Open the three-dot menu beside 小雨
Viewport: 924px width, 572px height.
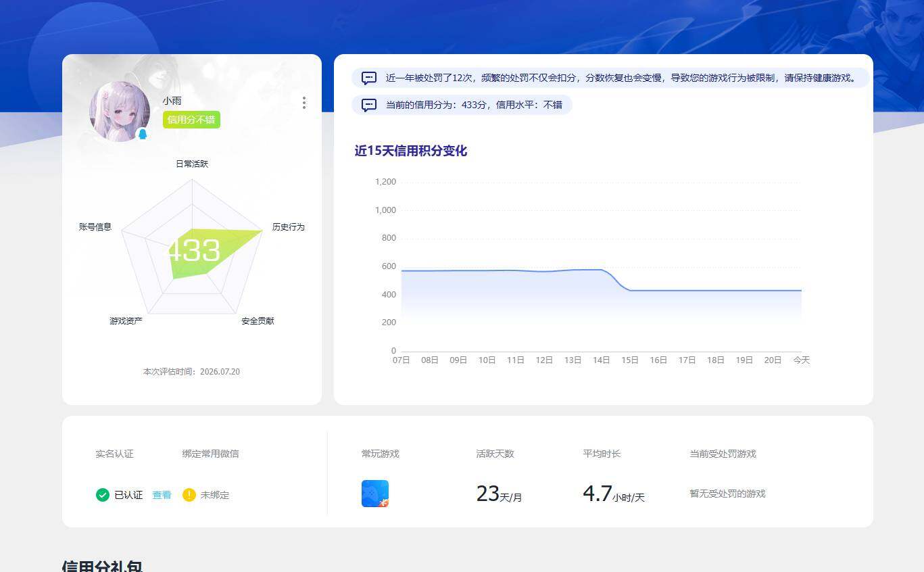click(x=304, y=103)
